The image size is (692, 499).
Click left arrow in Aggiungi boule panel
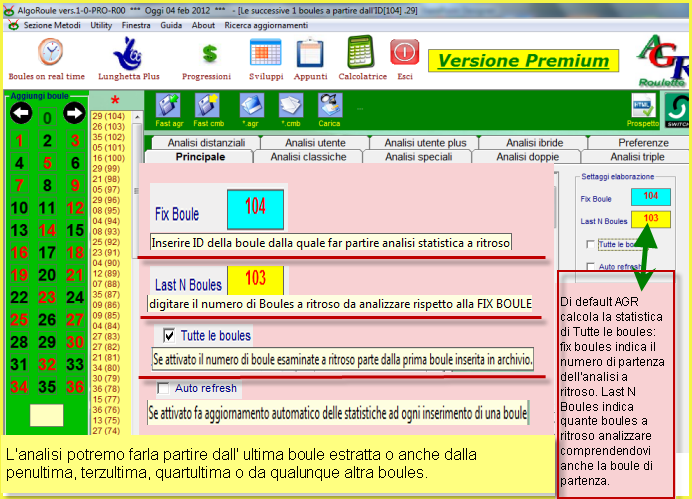21,114
